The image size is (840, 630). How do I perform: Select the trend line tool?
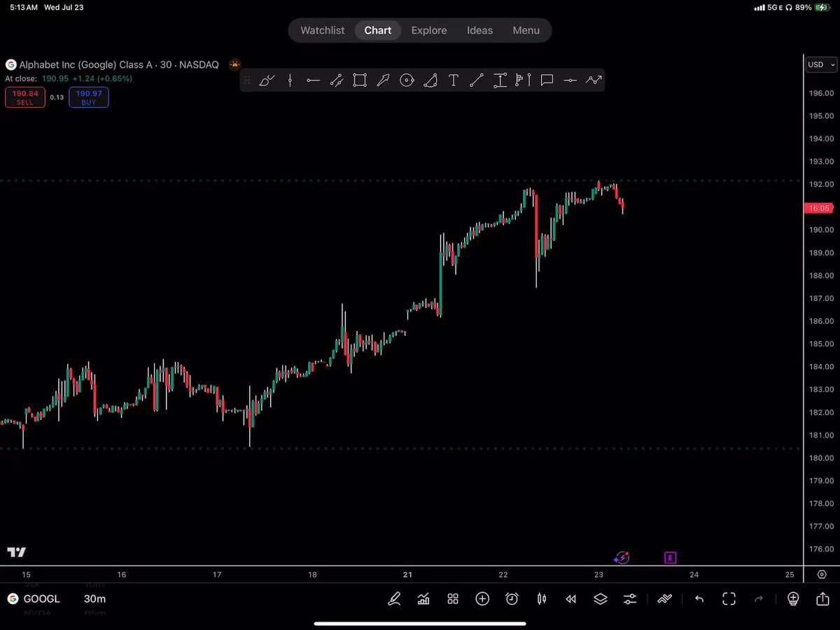tap(477, 80)
